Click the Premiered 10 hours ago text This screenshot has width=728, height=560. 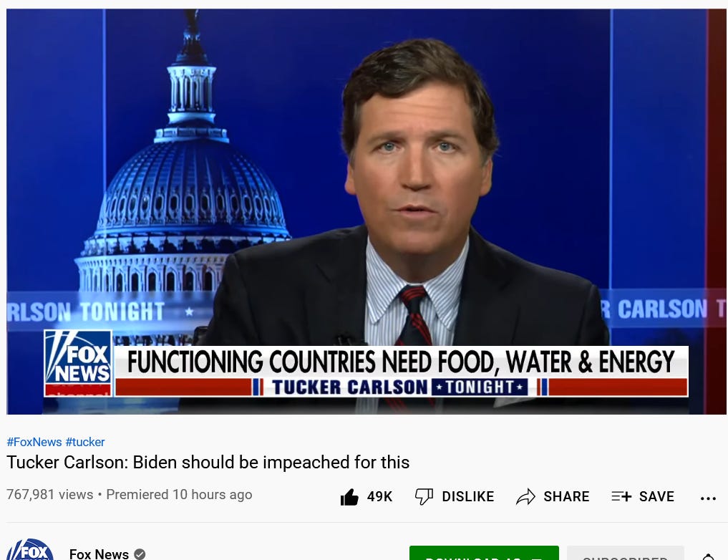click(179, 495)
